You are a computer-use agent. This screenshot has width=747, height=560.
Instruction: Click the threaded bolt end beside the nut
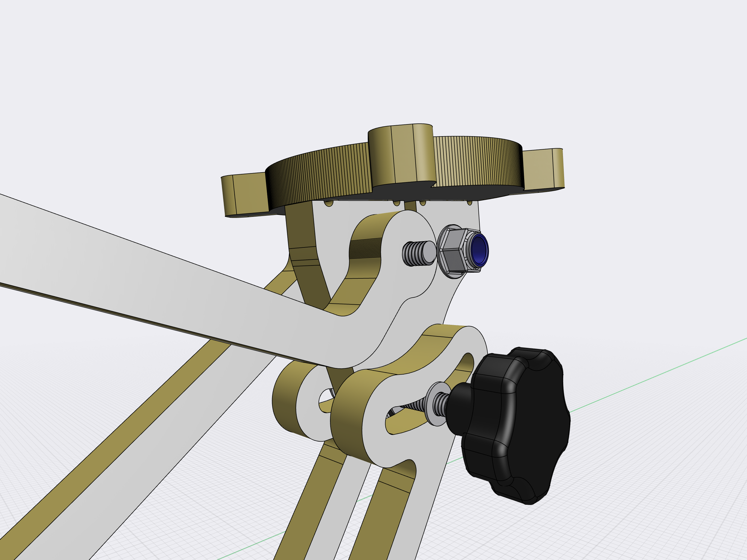pyautogui.click(x=419, y=253)
